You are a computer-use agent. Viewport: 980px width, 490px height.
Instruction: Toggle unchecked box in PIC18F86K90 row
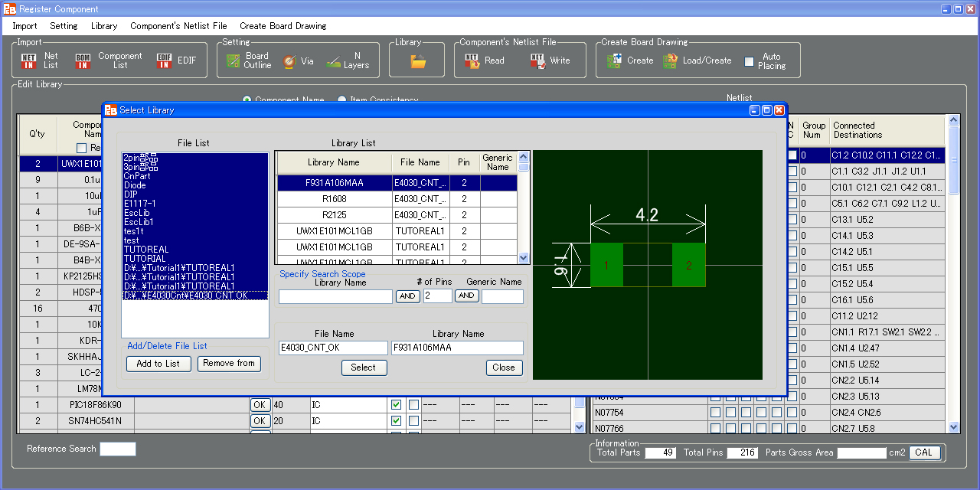(x=413, y=404)
